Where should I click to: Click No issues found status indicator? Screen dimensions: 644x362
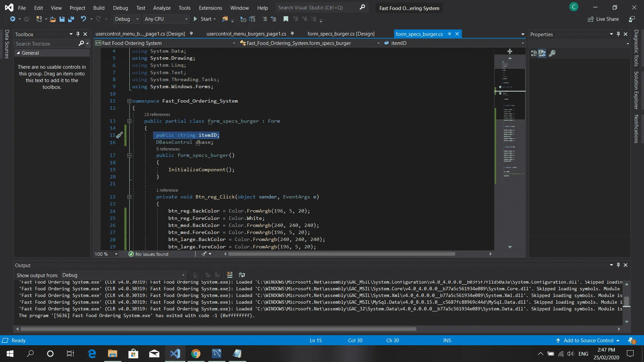point(149,254)
